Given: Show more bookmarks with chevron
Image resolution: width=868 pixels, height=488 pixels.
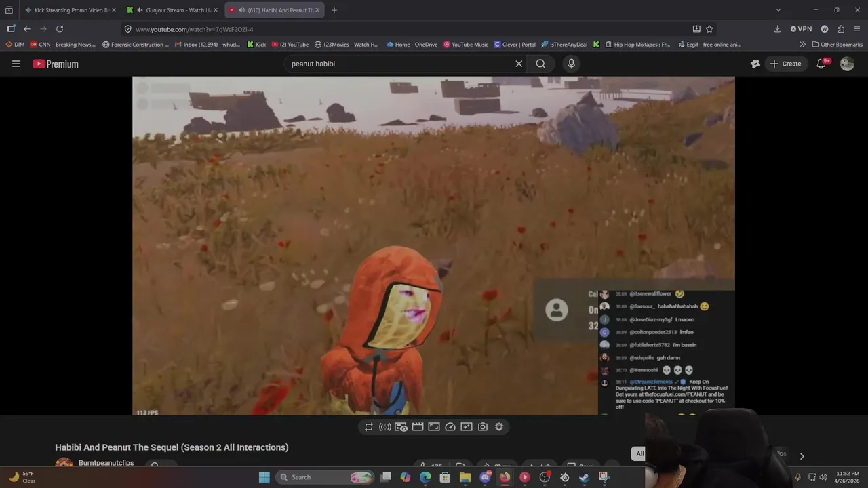Looking at the screenshot, I should tap(802, 45).
